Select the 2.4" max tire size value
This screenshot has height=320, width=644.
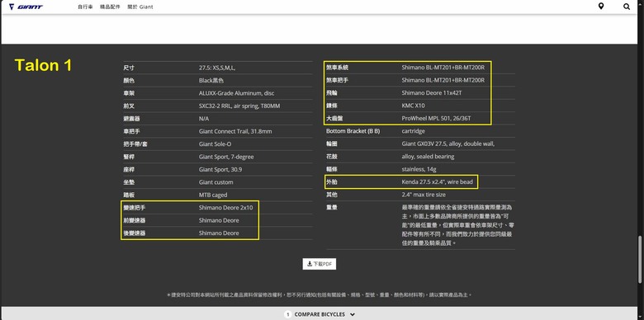click(424, 195)
